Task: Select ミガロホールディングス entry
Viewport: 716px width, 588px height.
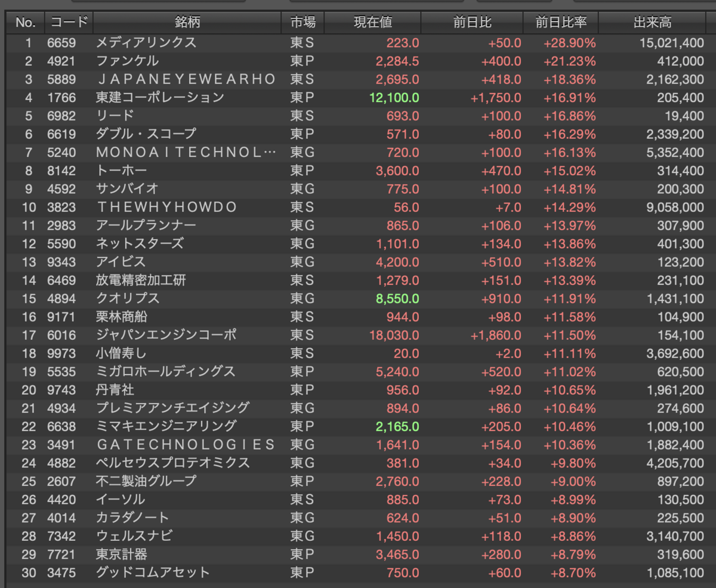Action: pos(166,372)
